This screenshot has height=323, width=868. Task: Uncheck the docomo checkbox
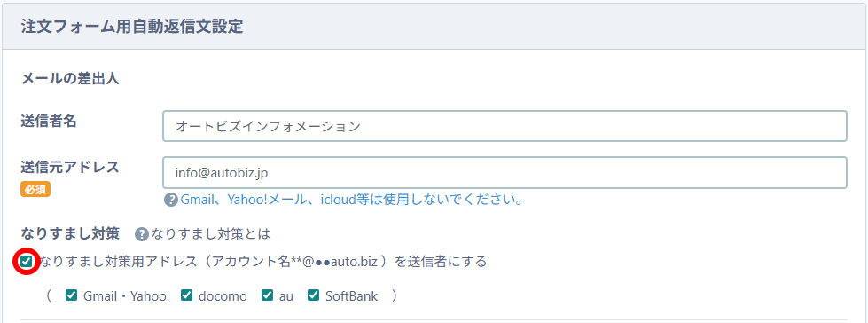point(186,295)
